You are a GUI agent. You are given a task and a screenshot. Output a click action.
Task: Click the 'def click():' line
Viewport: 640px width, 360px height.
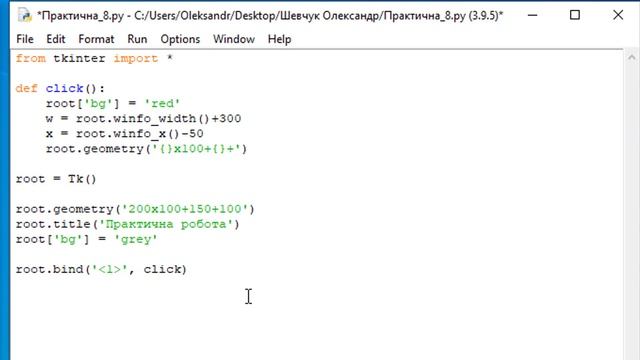pos(60,89)
